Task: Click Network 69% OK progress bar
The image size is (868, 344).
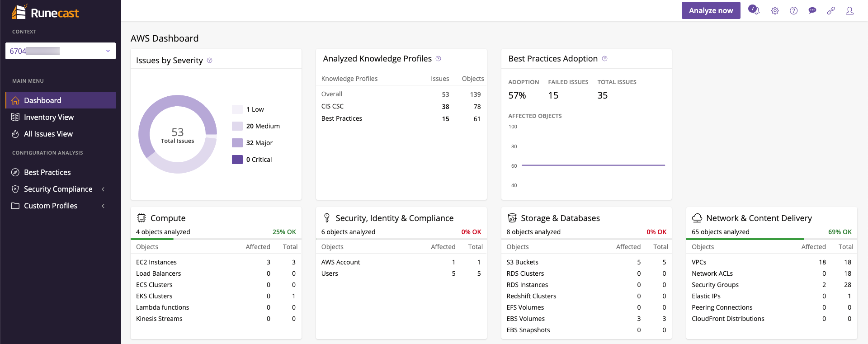Action: [772, 239]
